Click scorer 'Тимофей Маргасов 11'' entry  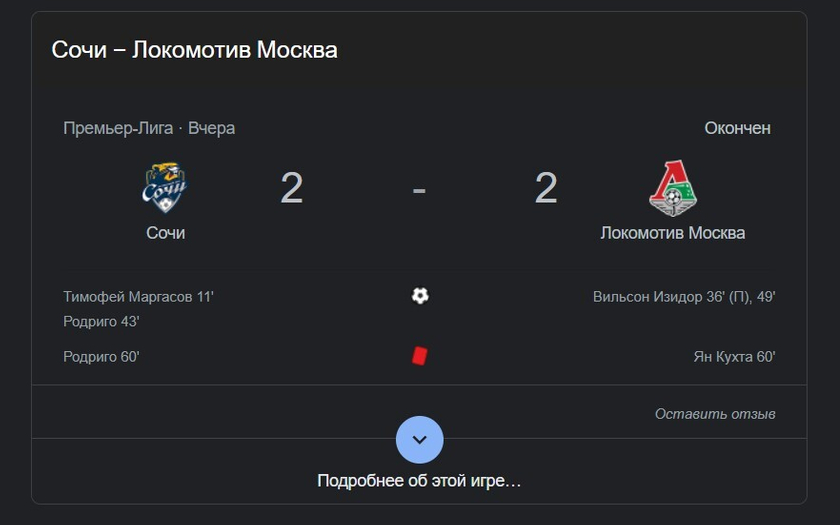(x=138, y=297)
